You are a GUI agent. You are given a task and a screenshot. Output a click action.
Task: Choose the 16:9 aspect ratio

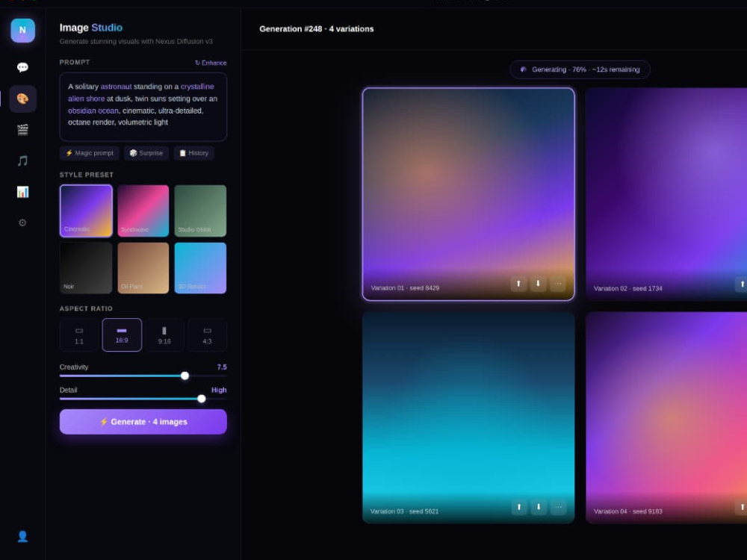tap(122, 335)
